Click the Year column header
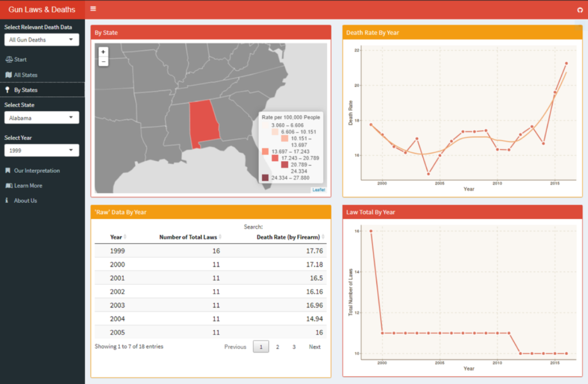The height and width of the screenshot is (384, 588). [116, 237]
